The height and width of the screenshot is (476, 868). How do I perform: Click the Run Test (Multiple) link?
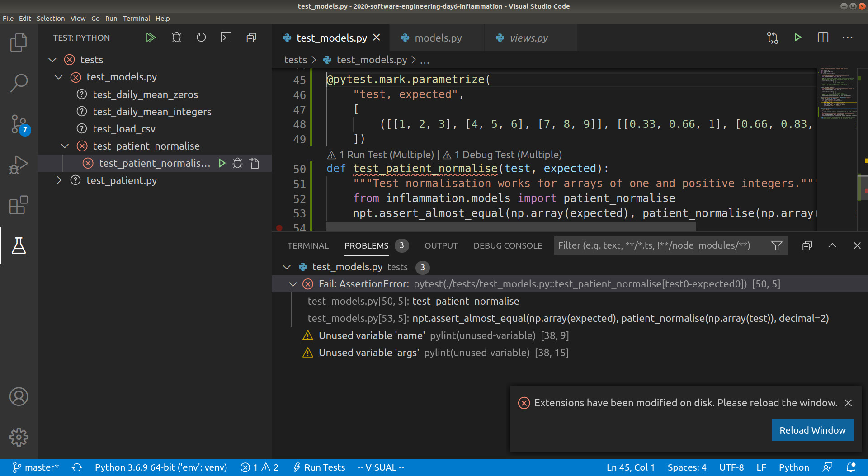tap(387, 155)
